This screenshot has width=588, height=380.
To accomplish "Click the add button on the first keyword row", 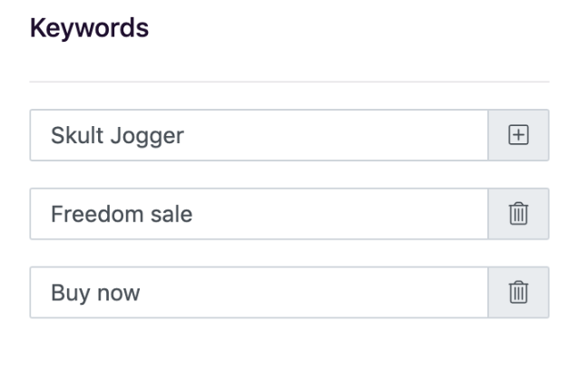I will tap(518, 135).
